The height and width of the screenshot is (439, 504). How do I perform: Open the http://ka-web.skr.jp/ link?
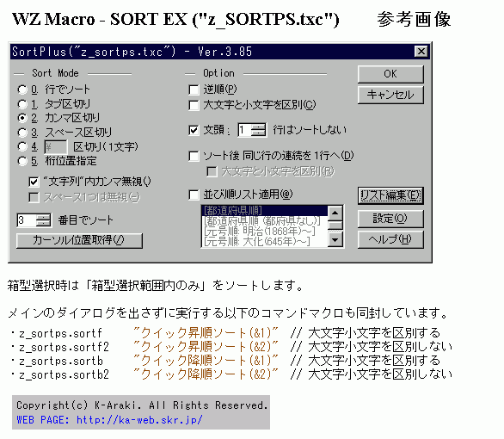click(139, 420)
